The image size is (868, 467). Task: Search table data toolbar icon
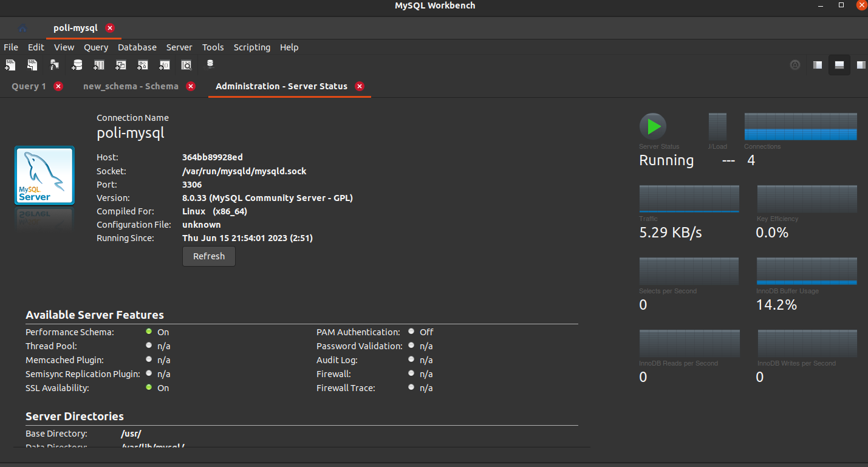pos(186,64)
